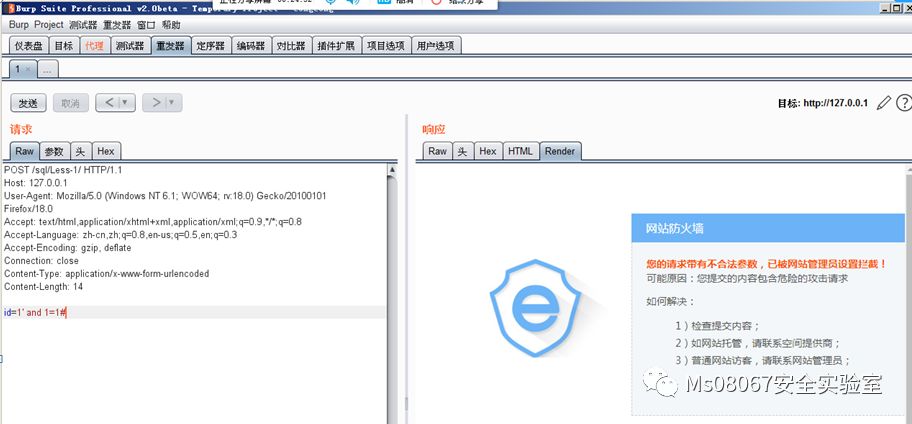Screen dimensions: 912x424
Task: Switch to the 代理 tab
Action: pyautogui.click(x=94, y=46)
